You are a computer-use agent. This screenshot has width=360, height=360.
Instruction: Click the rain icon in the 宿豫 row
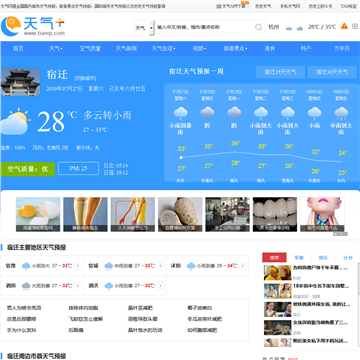26,266
